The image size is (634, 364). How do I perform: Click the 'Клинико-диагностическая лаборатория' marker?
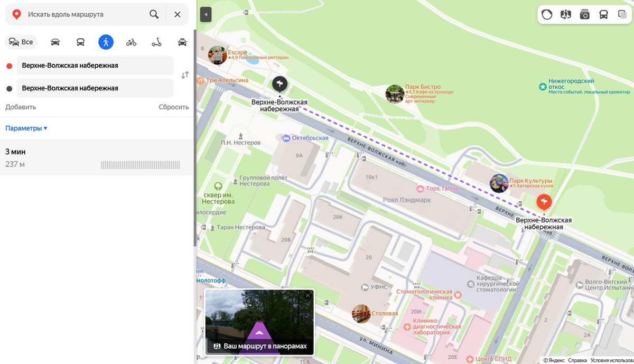pyautogui.click(x=407, y=328)
